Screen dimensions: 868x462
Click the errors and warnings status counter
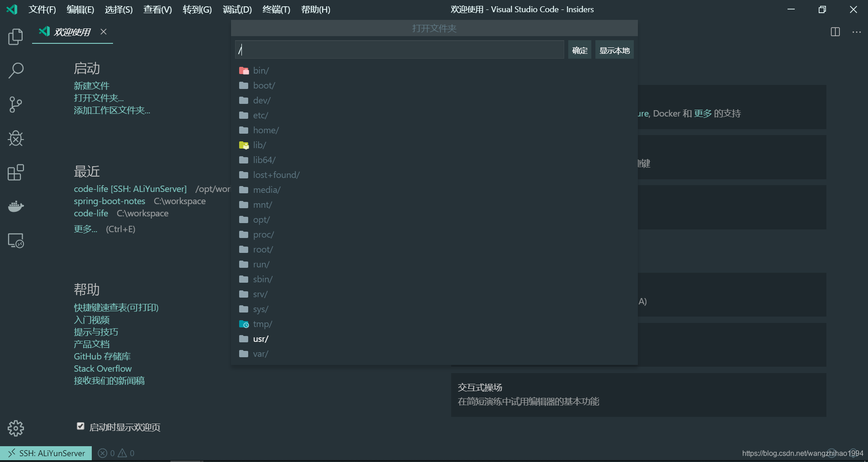click(116, 453)
